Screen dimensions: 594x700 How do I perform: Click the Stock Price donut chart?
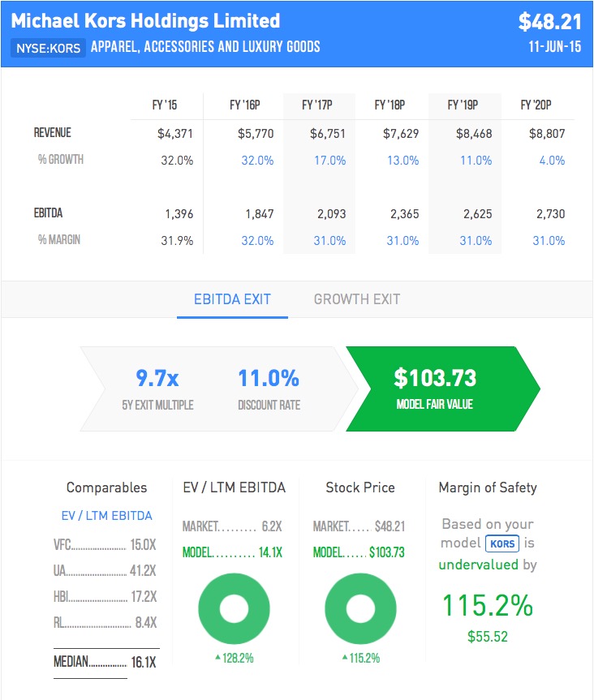[360, 608]
